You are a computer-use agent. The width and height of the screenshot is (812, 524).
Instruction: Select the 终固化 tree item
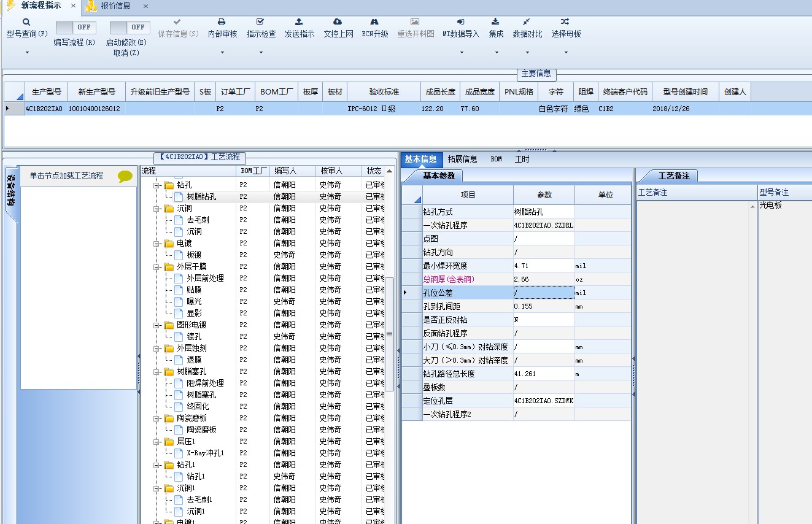coord(198,407)
